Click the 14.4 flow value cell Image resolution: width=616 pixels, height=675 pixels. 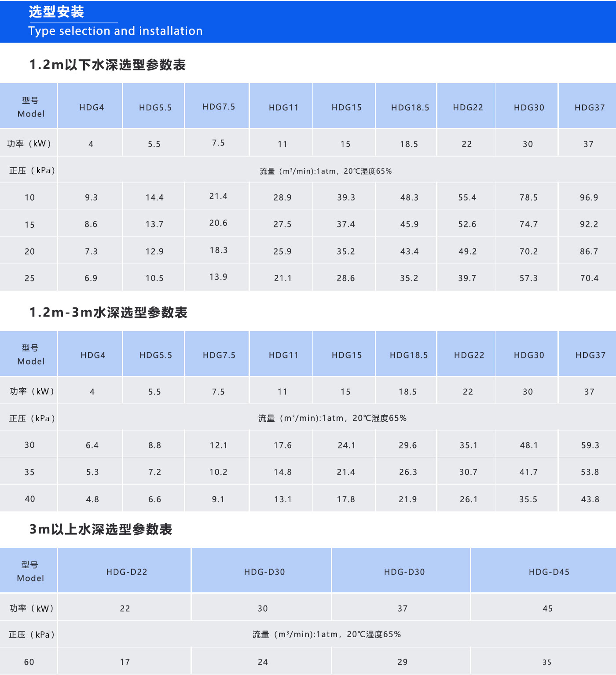click(154, 198)
